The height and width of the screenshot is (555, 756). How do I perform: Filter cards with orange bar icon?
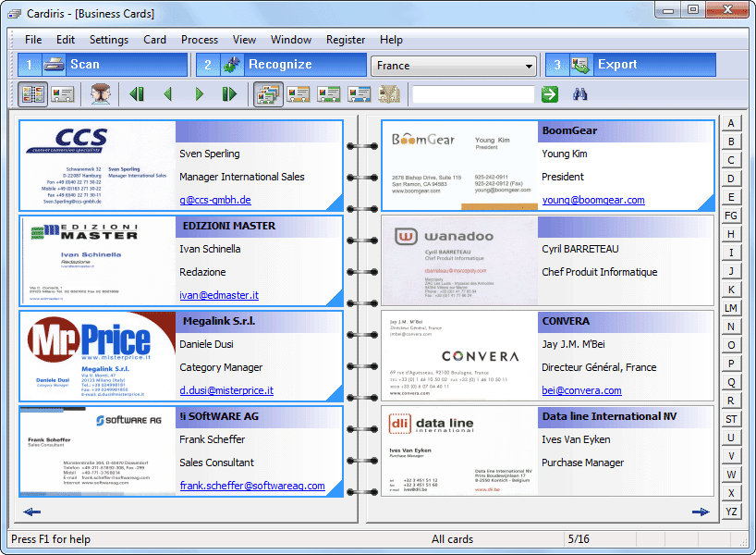click(299, 94)
